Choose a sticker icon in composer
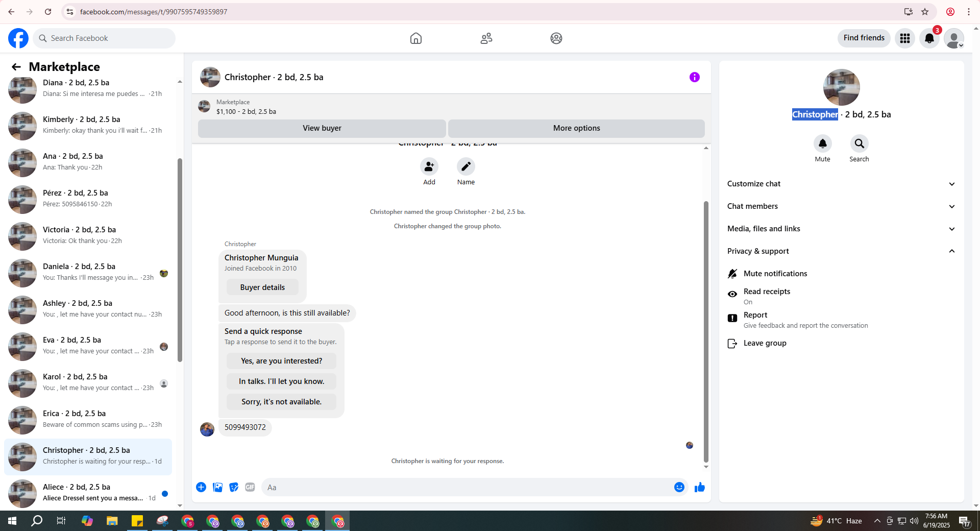Screen dimensions: 980x531 click(x=234, y=487)
